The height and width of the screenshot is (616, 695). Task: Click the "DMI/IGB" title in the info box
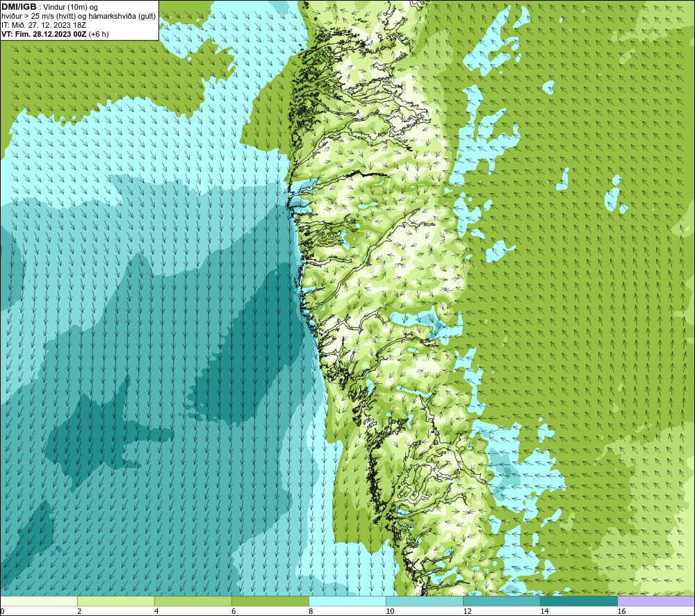(19, 7)
